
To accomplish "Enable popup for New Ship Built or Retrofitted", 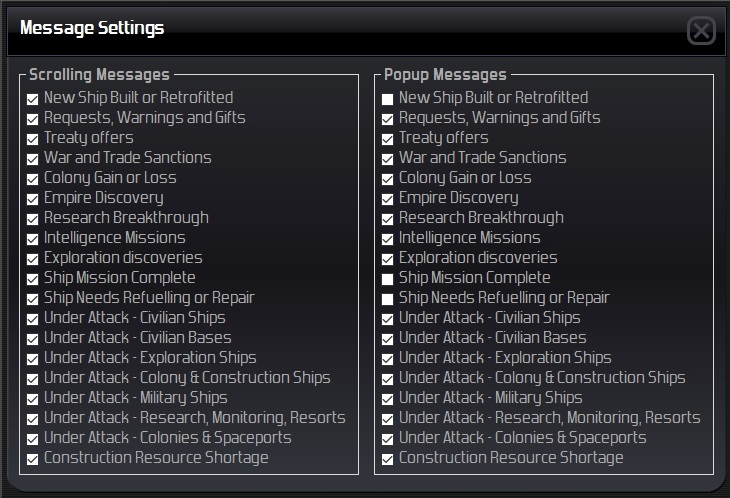I will pos(388,99).
